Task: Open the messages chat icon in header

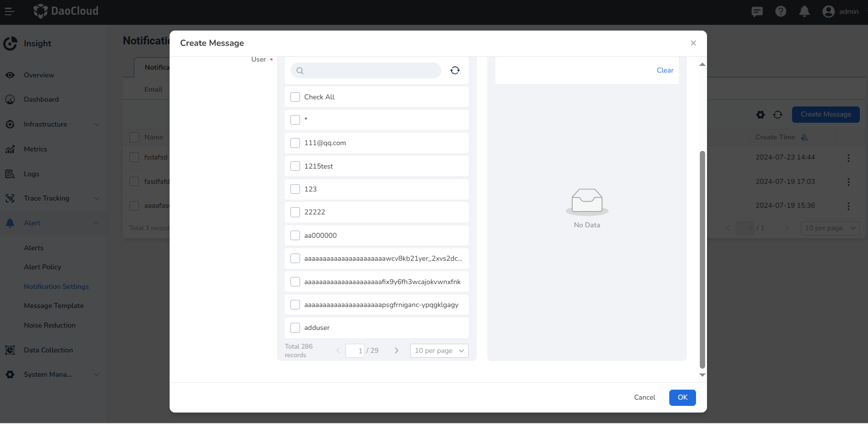Action: click(x=757, y=11)
